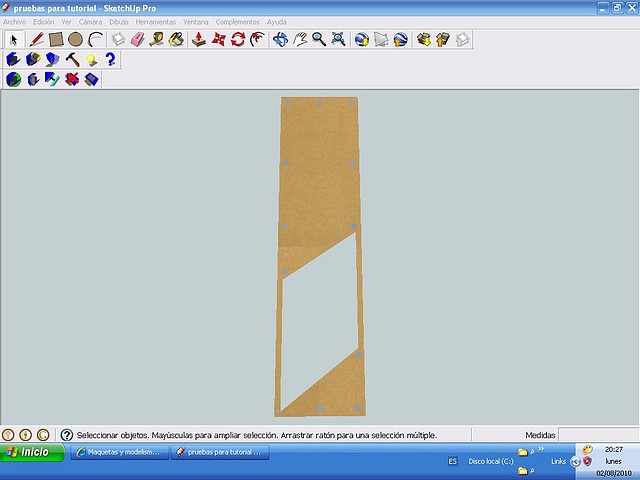Click the third round status bar icon
The width and height of the screenshot is (640, 480).
point(43,435)
